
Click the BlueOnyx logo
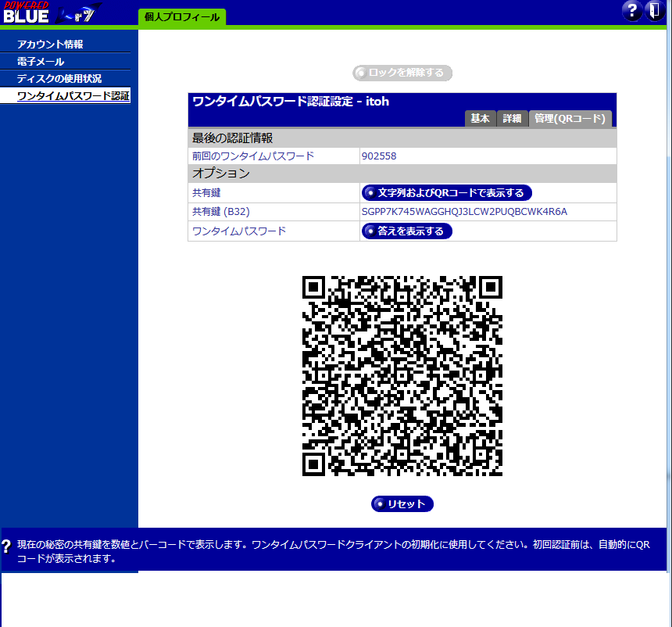tap(52, 13)
